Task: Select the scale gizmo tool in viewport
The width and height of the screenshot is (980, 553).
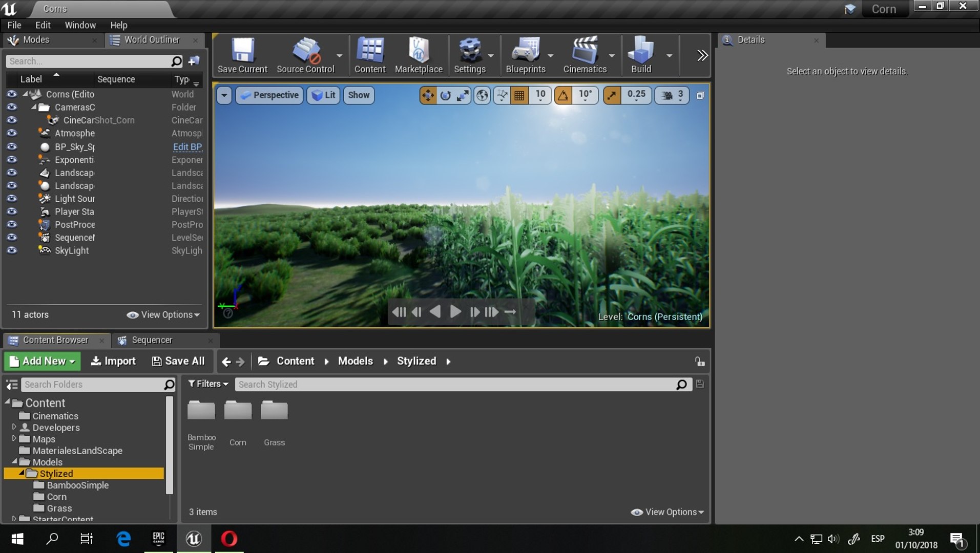Action: [x=463, y=95]
